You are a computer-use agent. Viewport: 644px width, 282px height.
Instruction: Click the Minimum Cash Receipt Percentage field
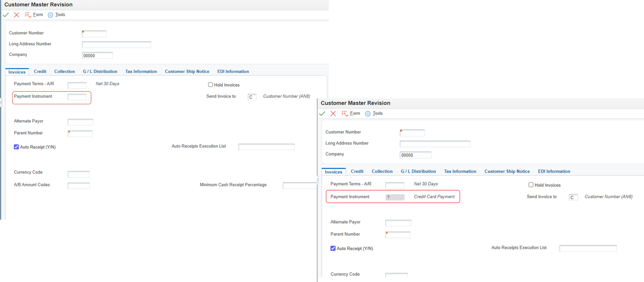(300, 185)
